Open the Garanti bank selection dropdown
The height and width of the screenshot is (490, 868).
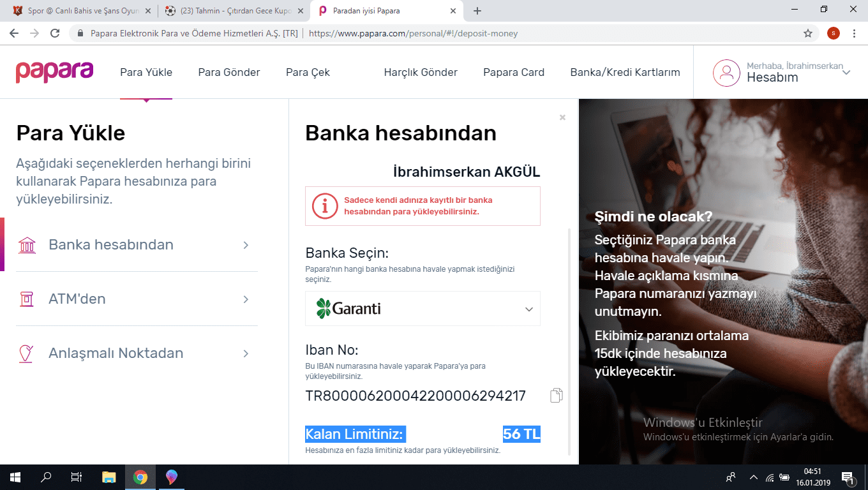[423, 309]
